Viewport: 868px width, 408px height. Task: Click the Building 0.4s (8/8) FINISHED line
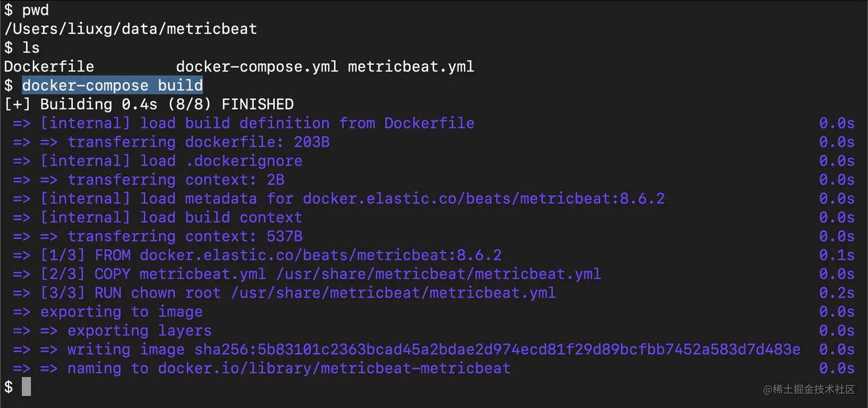149,104
